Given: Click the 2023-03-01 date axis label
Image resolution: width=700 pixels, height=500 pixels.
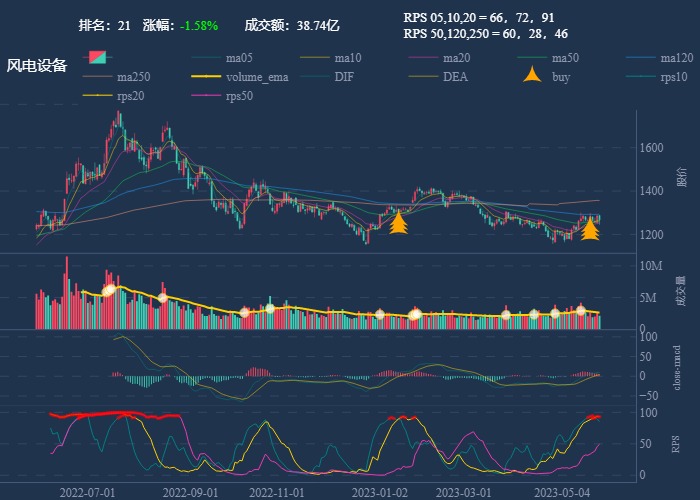Looking at the screenshot, I should click(x=464, y=492).
